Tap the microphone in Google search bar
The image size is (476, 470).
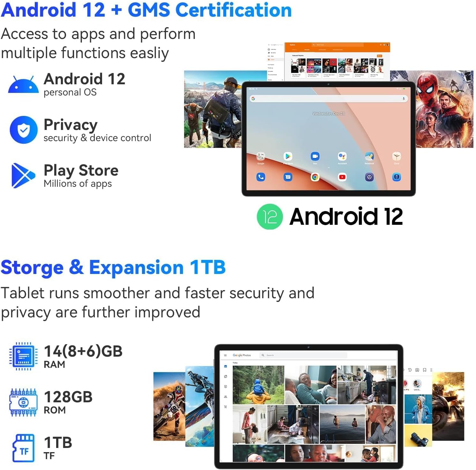[x=404, y=99]
